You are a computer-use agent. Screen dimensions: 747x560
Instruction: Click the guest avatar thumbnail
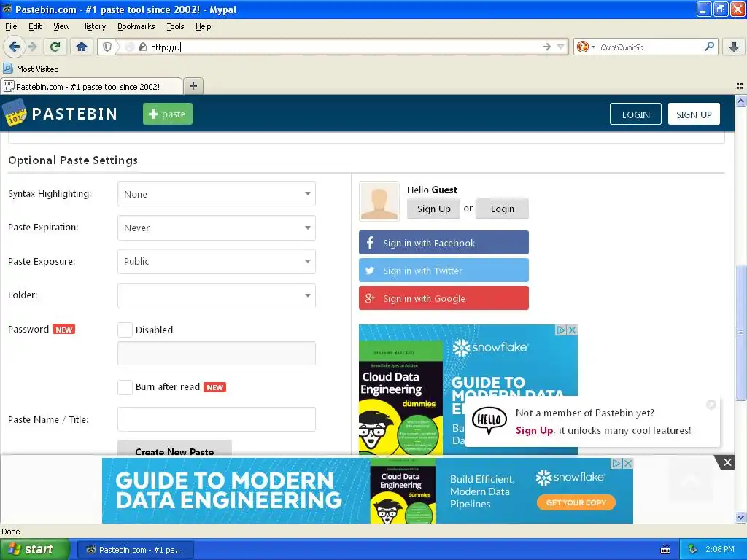[x=379, y=201]
